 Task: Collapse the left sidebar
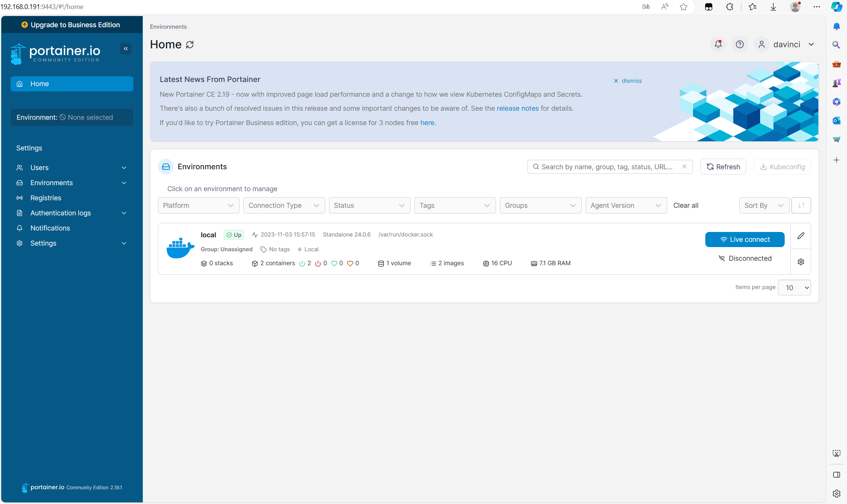(126, 48)
